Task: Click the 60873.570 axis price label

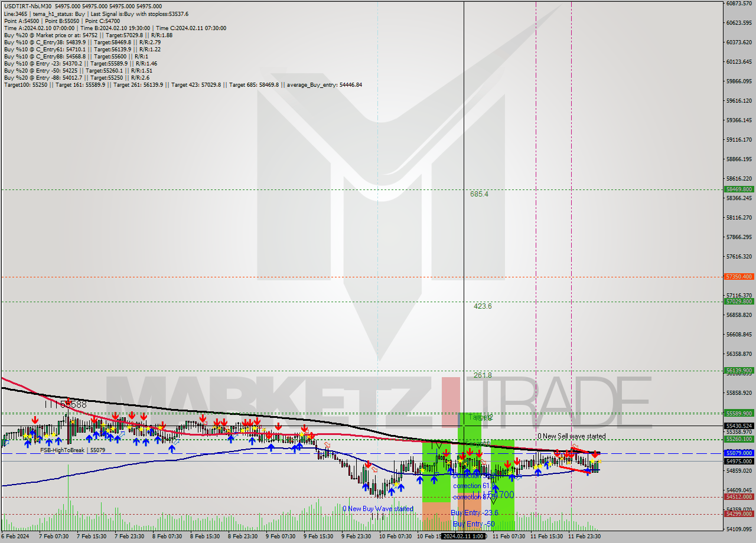Action: click(x=738, y=4)
